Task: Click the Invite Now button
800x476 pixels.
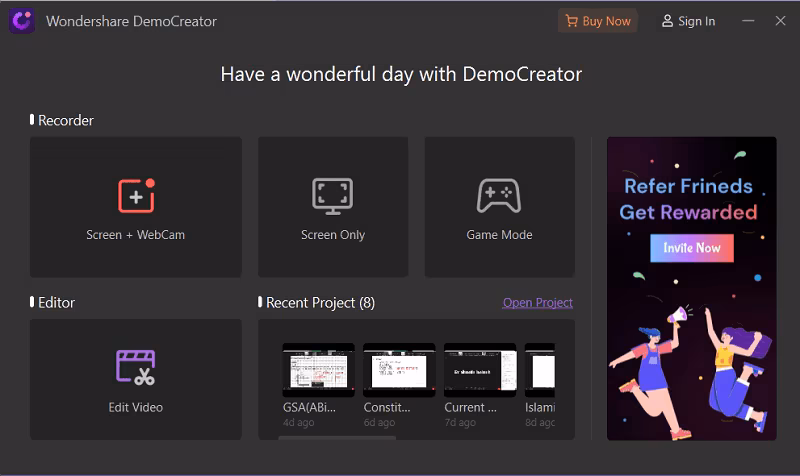Action: point(692,248)
